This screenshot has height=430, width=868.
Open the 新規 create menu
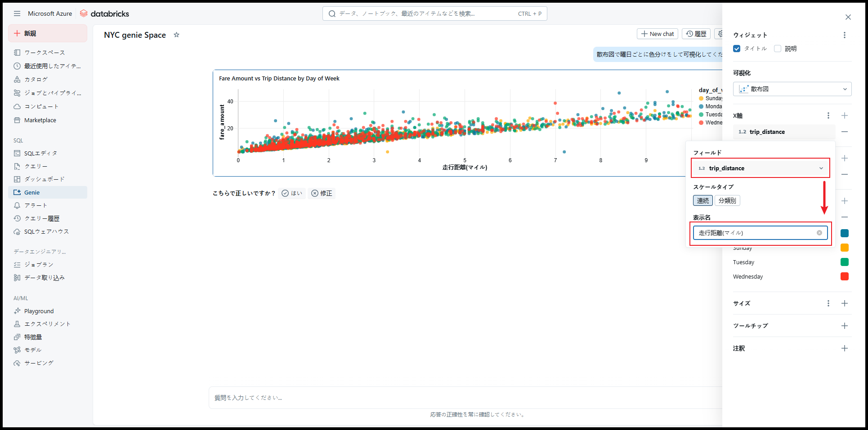[47, 33]
